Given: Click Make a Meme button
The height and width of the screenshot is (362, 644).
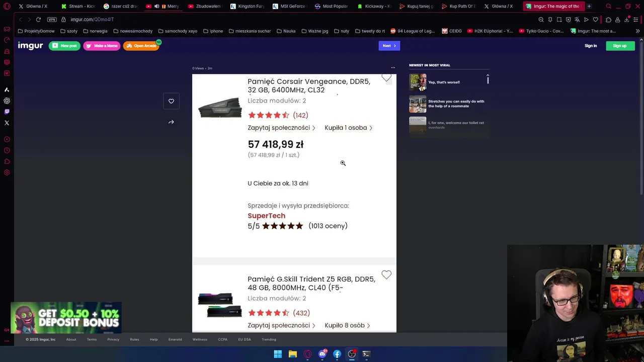Looking at the screenshot, I should tap(102, 46).
